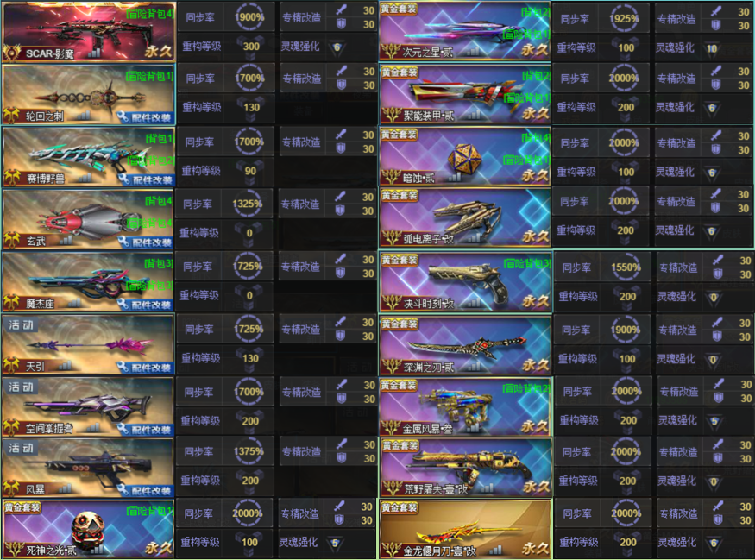The image size is (755, 560).
Task: Click 配件改装 wrench on 玄武 card
Action: [x=146, y=242]
